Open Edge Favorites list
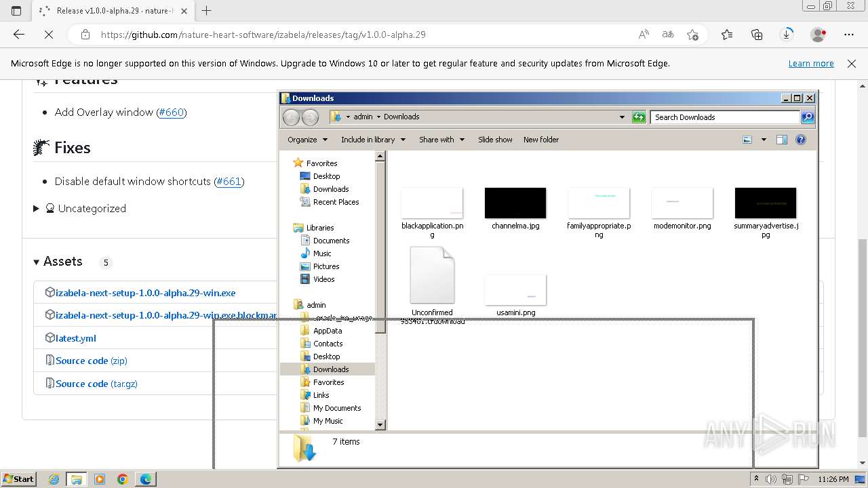The width and height of the screenshot is (868, 488). click(727, 35)
